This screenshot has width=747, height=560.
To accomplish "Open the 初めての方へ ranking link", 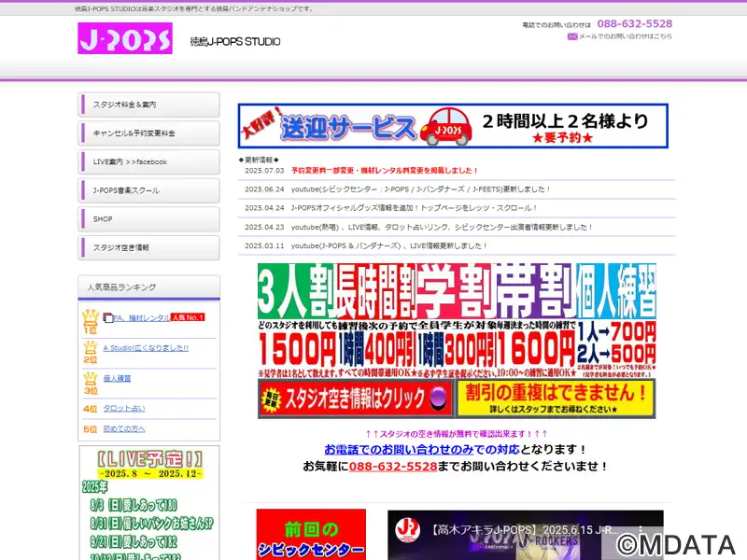I will (x=124, y=429).
